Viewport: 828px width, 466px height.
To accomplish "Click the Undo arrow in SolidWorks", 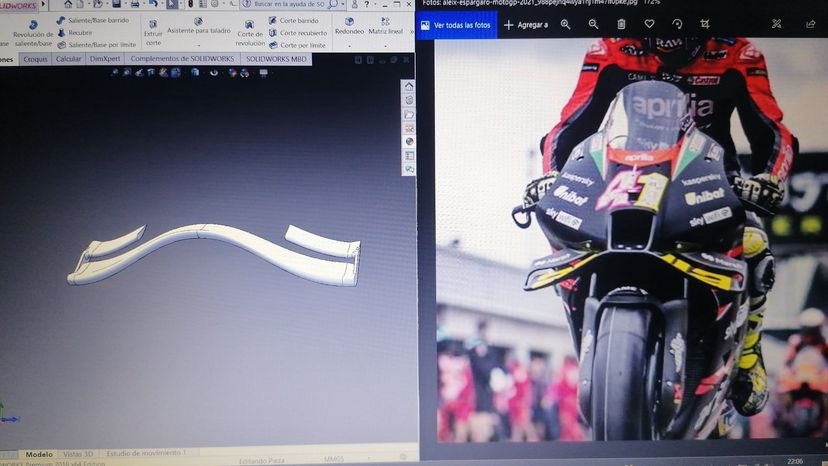I will (x=153, y=4).
